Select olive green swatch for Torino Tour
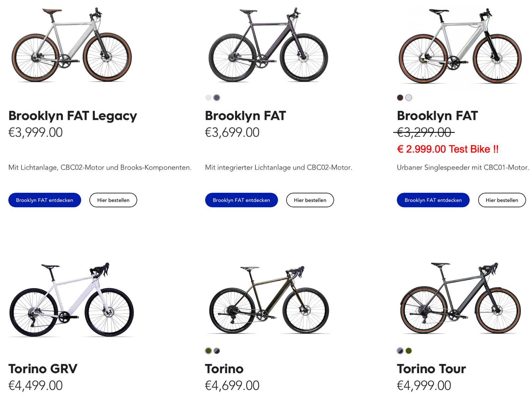Viewport: 532px width, 395px height. (x=409, y=351)
